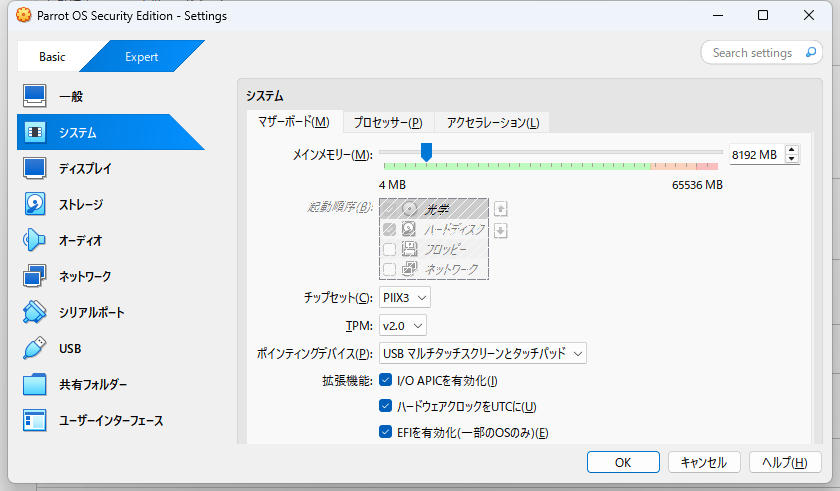Click the 共有フォルダー folder icon
Image resolution: width=840 pixels, height=491 pixels.
(35, 384)
